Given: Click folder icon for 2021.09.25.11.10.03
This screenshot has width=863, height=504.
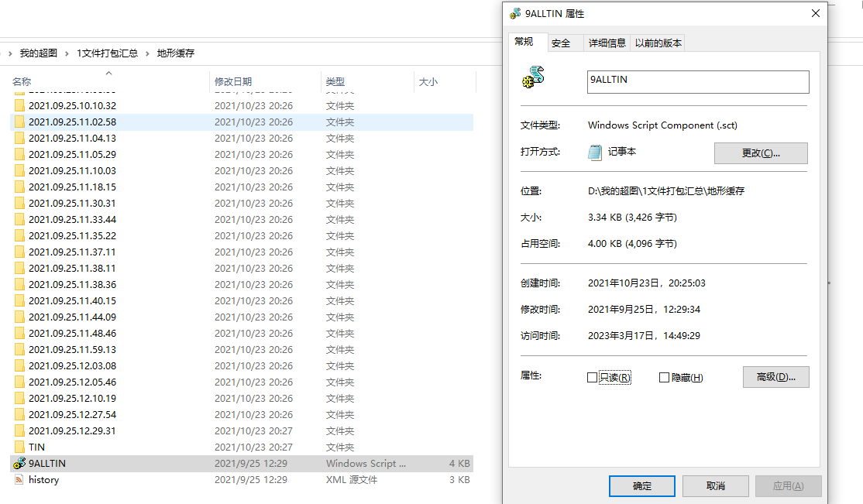Looking at the screenshot, I should pos(19,170).
